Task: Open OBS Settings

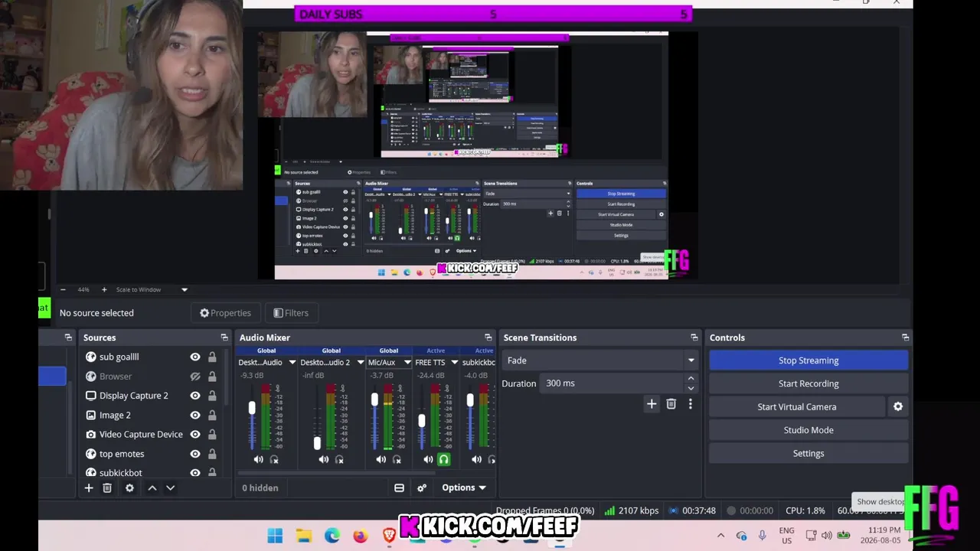Action: click(808, 453)
